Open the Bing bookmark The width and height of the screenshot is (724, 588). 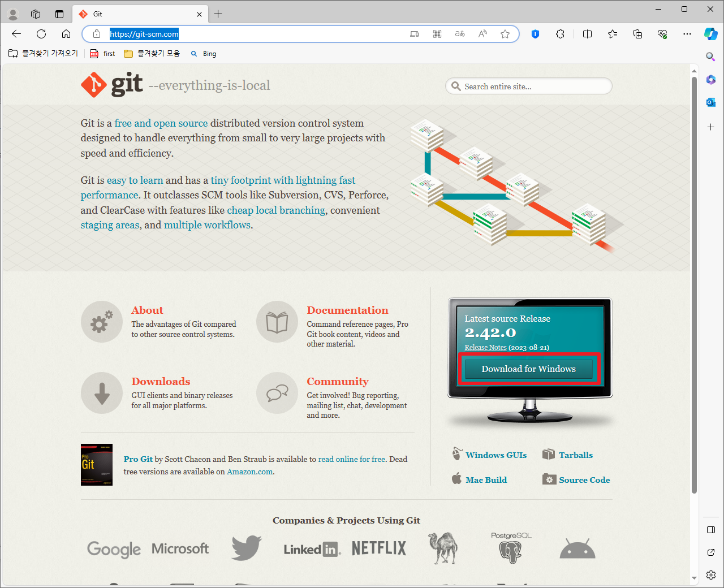coord(204,54)
